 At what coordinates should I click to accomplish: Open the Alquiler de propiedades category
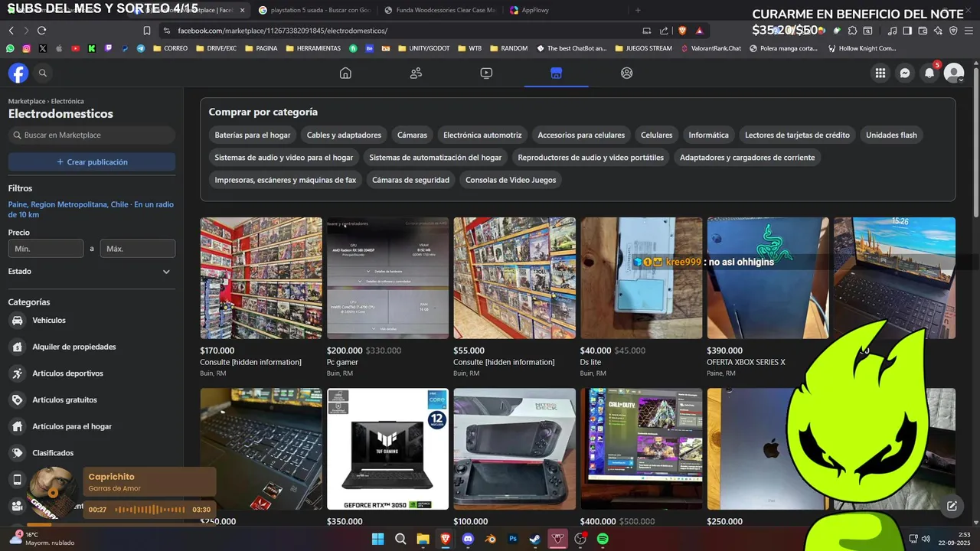pos(92,347)
